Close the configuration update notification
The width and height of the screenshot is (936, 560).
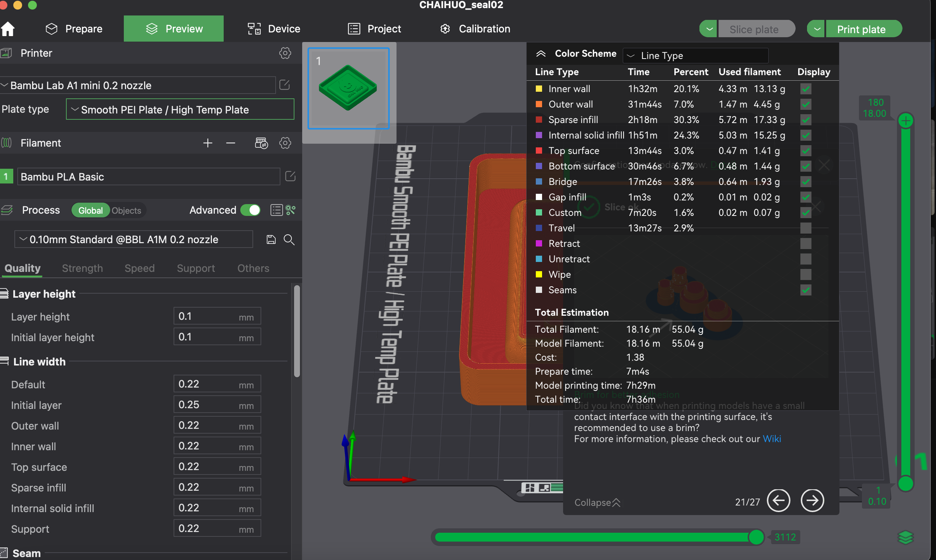coord(824,165)
